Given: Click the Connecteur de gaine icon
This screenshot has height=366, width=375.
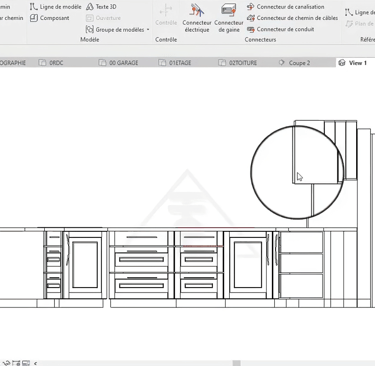Looking at the screenshot, I should pyautogui.click(x=229, y=10).
